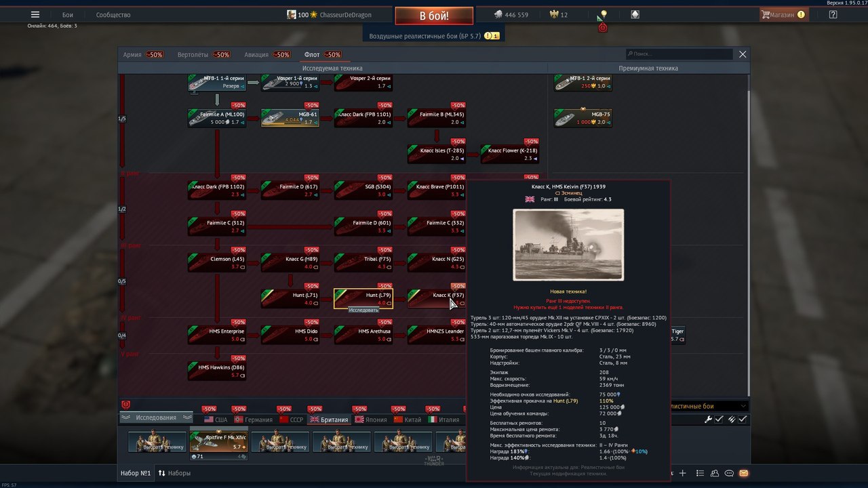Select the Япония nation tab

pos(370,420)
